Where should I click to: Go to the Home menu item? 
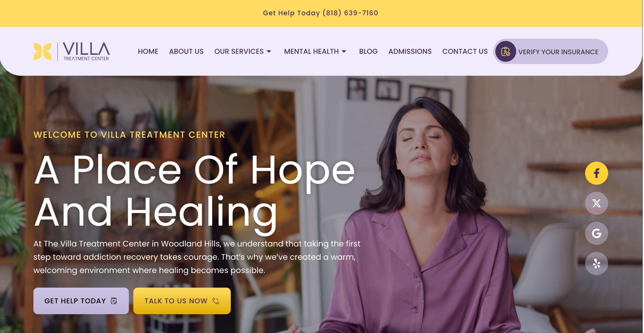[148, 51]
